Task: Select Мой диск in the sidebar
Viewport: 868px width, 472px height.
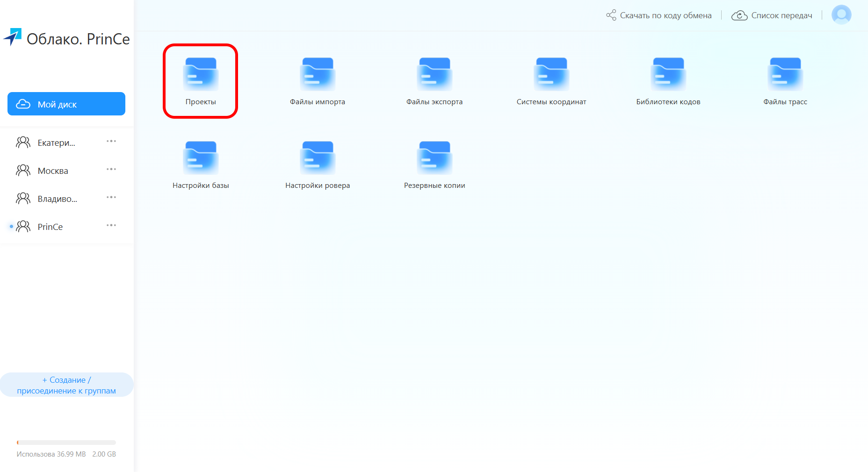Action: click(66, 104)
